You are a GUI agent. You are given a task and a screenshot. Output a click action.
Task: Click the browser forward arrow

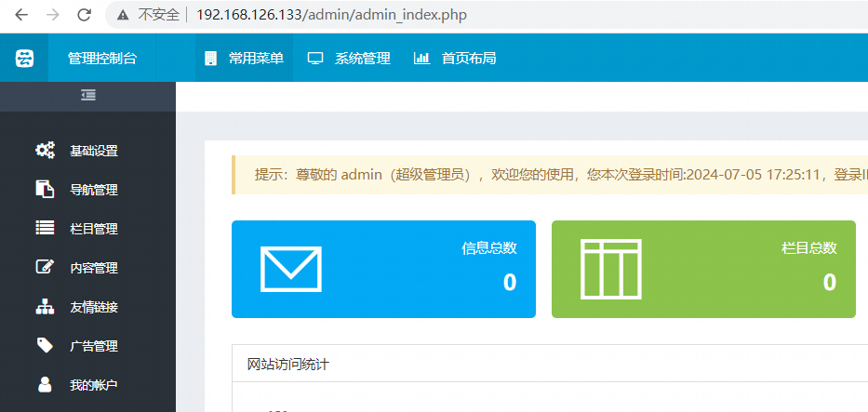pyautogui.click(x=53, y=15)
